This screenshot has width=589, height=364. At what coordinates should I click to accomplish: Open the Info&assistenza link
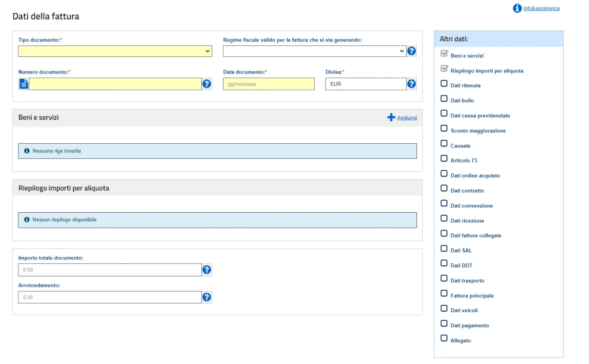coord(541,9)
